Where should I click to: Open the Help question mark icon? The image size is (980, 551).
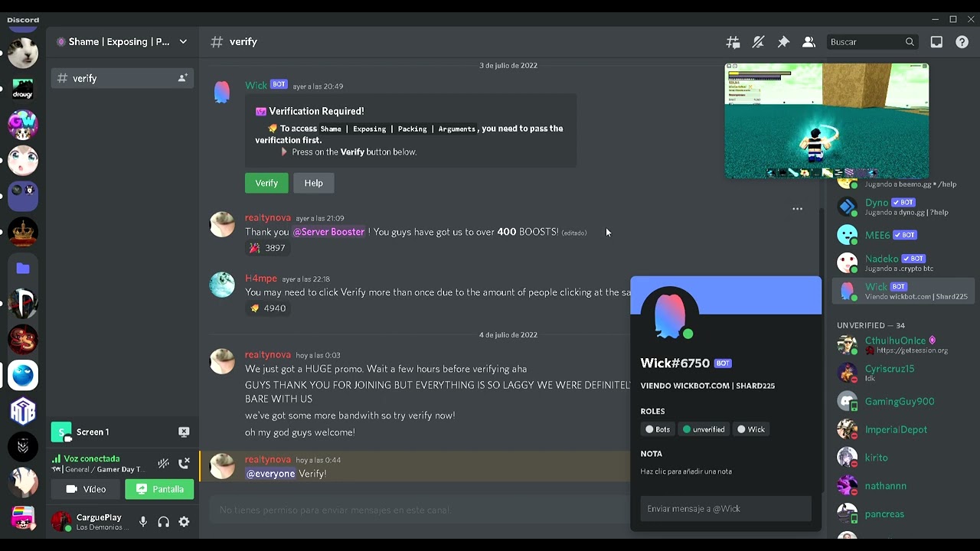pyautogui.click(x=962, y=42)
